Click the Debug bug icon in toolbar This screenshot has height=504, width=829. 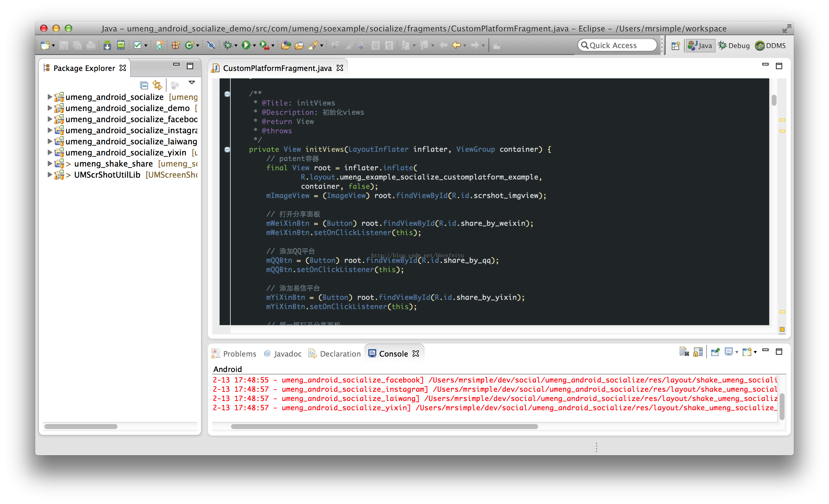(228, 45)
